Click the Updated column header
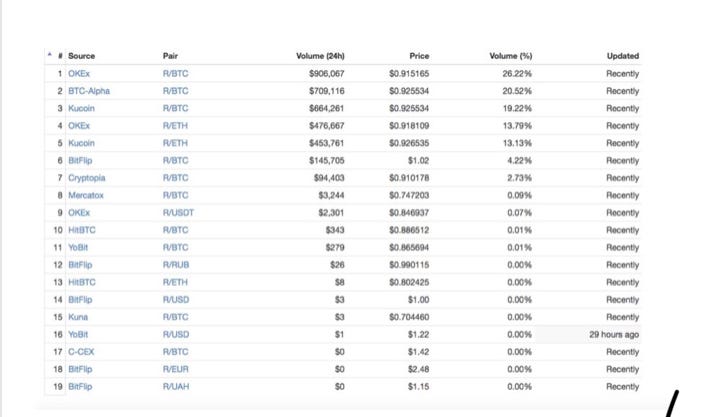This screenshot has height=417, width=701. pyautogui.click(x=623, y=56)
